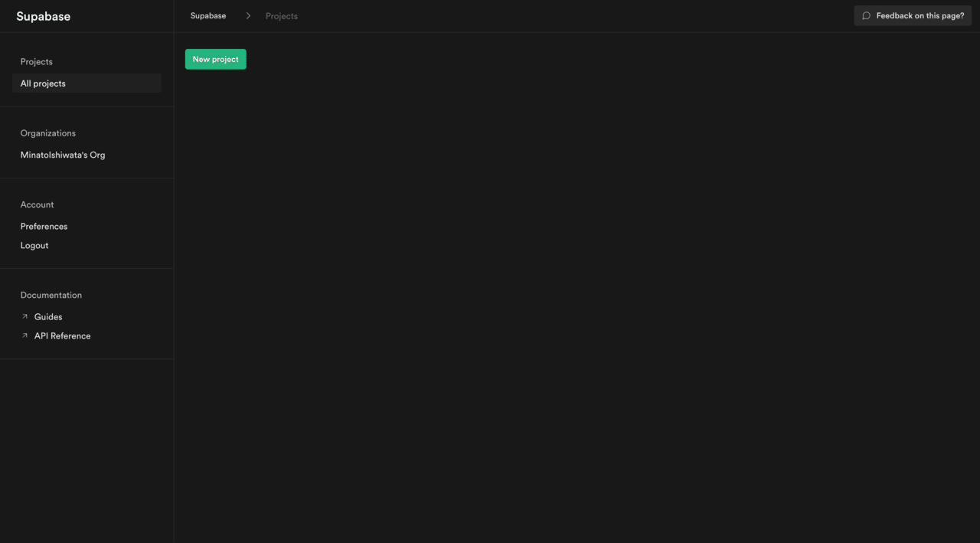Open MinatoIshiwata's Org organization

tap(63, 155)
